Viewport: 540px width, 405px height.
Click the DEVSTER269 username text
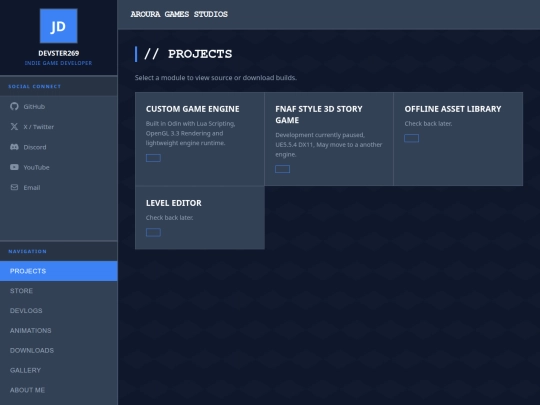coord(59,53)
